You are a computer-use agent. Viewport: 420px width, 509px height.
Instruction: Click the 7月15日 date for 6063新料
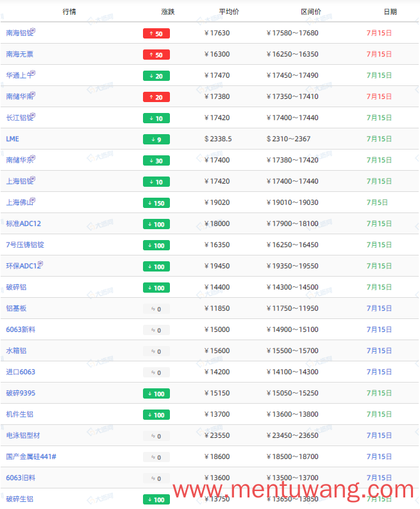(x=379, y=329)
